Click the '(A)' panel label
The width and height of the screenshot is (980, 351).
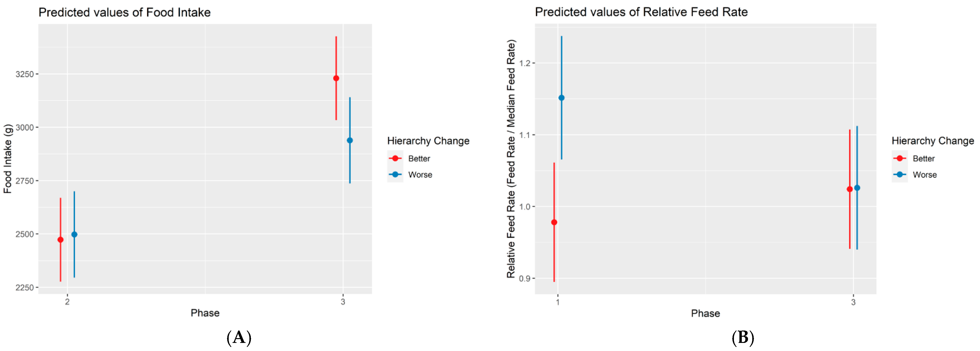[239, 337]
